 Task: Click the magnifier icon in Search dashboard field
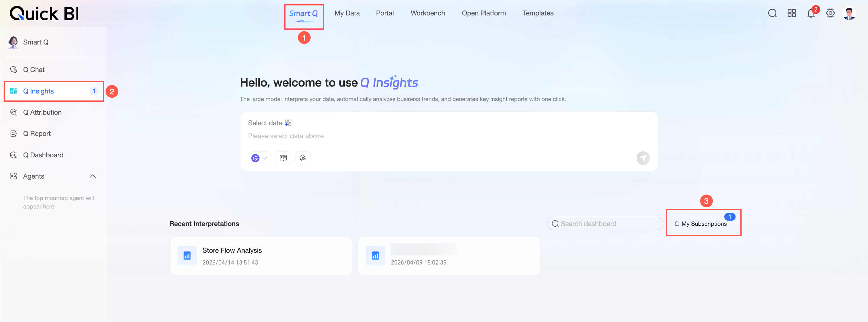tap(555, 224)
